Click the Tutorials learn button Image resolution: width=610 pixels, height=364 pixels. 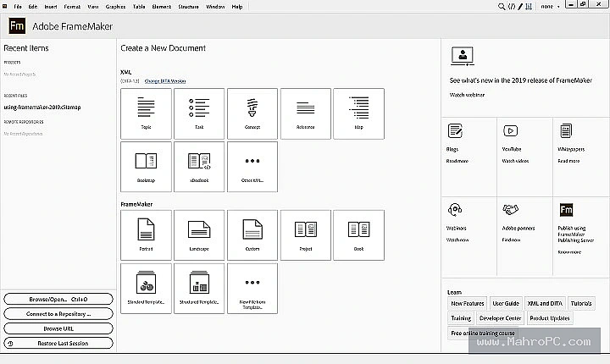click(581, 303)
